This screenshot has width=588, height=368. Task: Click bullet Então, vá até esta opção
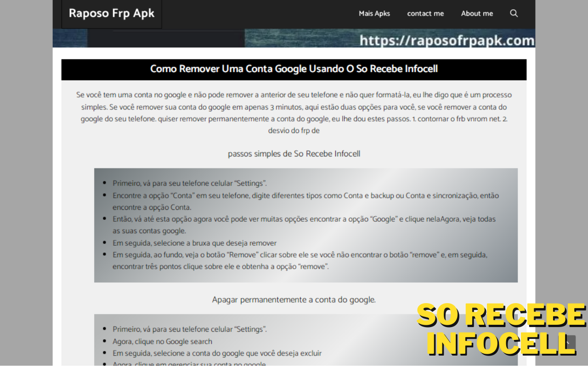[x=304, y=225]
